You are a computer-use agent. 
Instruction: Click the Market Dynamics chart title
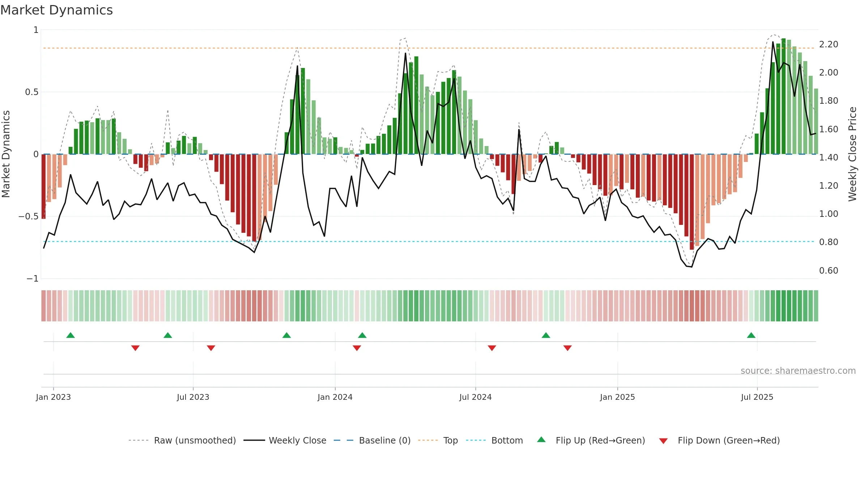[56, 10]
